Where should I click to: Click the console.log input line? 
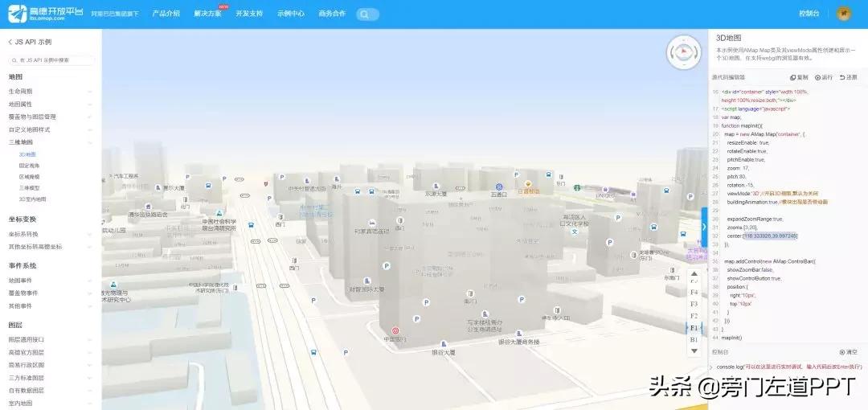coord(789,367)
